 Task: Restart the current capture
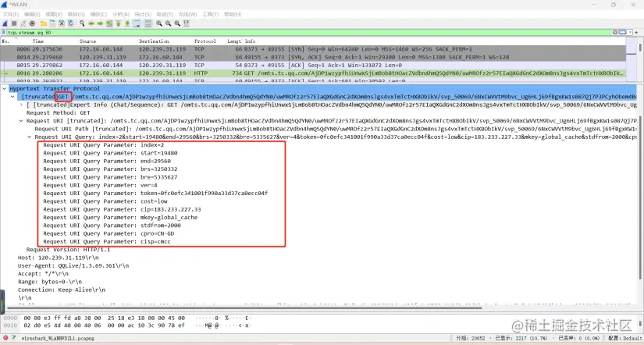(23, 23)
